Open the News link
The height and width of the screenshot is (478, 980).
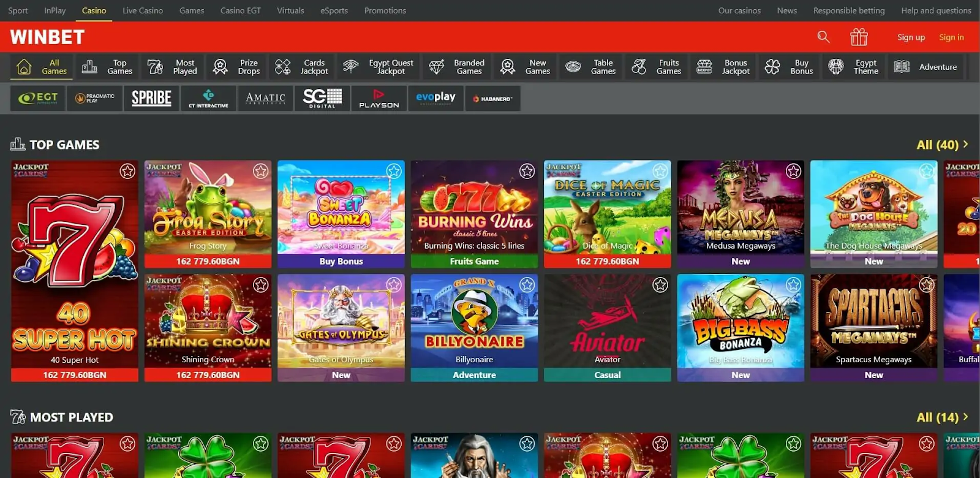(786, 10)
